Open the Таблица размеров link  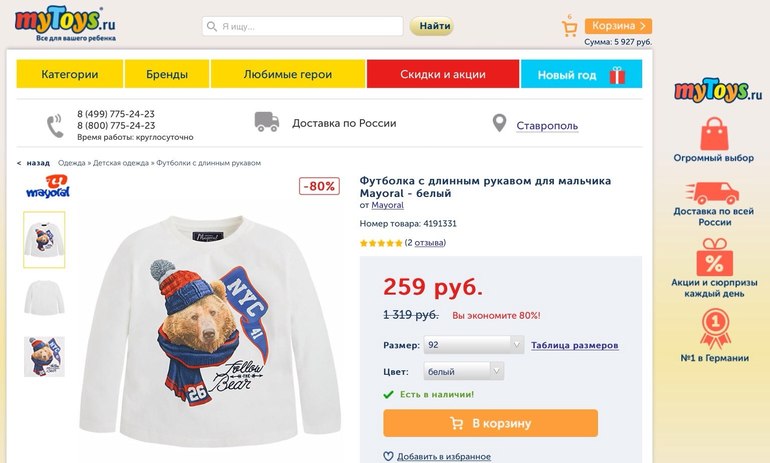574,345
